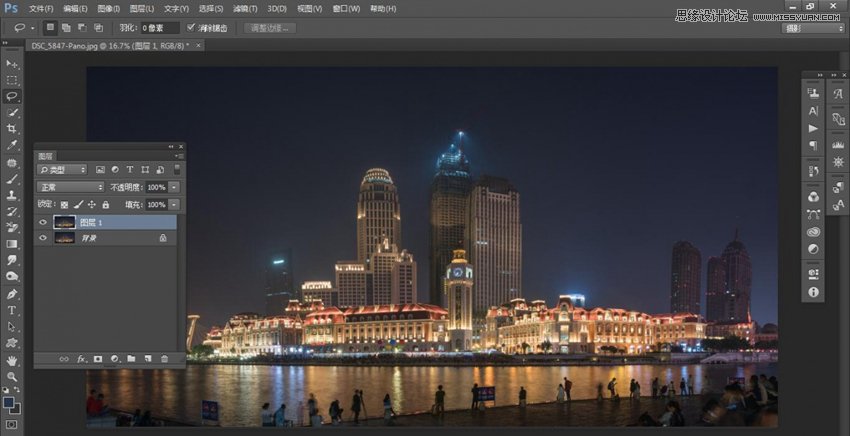Click the delete layer trash icon
This screenshot has width=850, height=436.
(x=165, y=358)
